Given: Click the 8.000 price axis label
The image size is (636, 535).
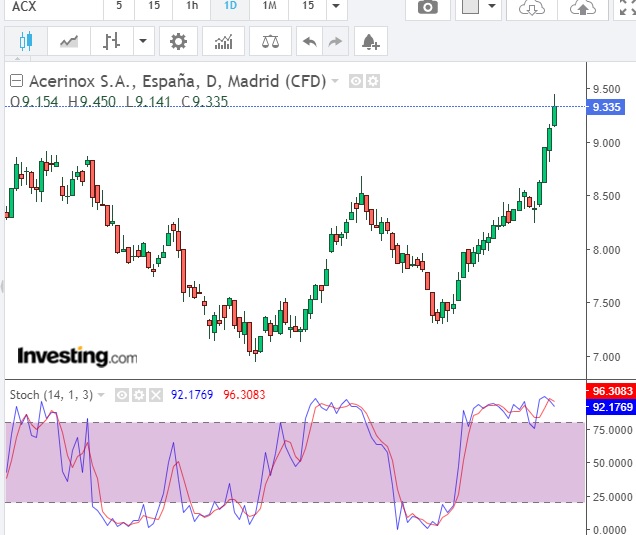Looking at the screenshot, I should (x=606, y=250).
